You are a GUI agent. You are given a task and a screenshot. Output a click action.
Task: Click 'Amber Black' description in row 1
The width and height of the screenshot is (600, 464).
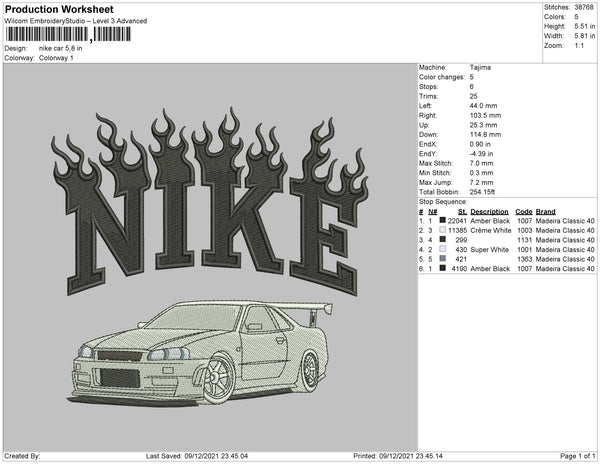point(490,221)
